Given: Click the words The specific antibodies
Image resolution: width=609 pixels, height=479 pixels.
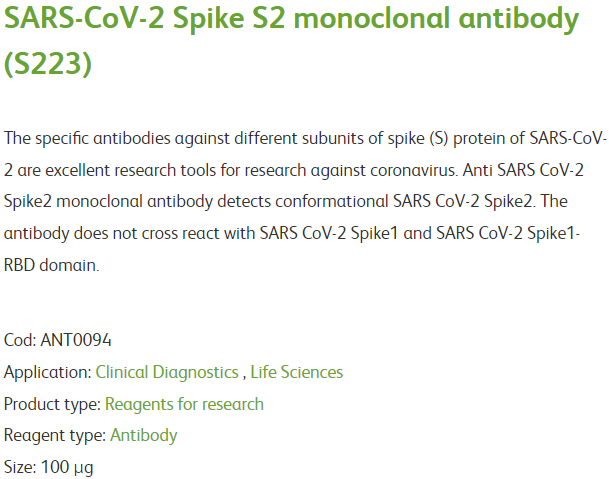Looking at the screenshot, I should pos(87,139).
